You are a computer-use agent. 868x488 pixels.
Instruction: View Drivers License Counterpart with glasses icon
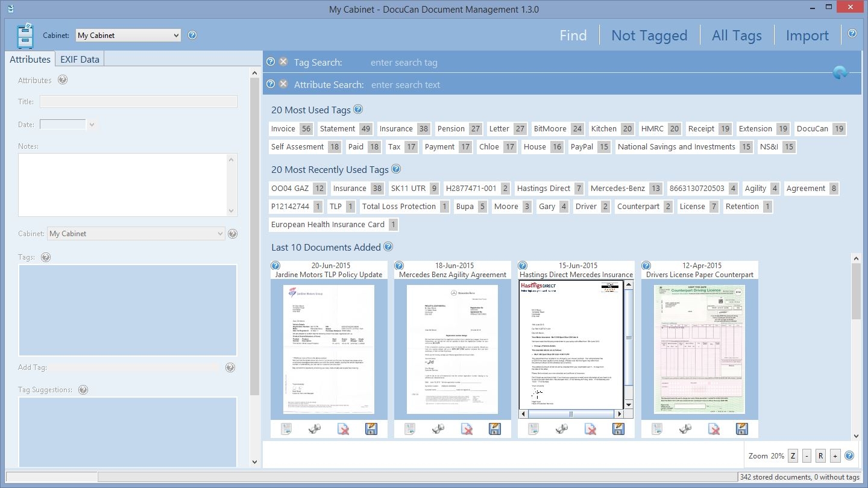(685, 429)
